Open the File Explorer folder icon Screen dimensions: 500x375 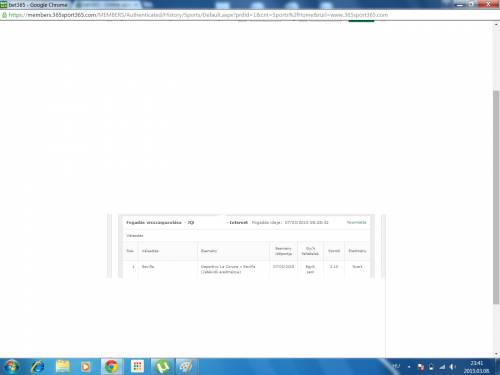[62, 367]
